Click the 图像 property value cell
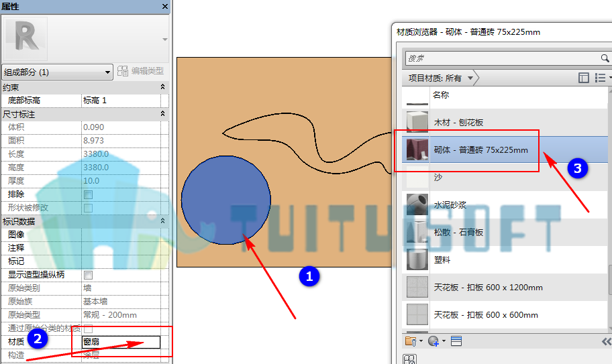 tap(121, 235)
